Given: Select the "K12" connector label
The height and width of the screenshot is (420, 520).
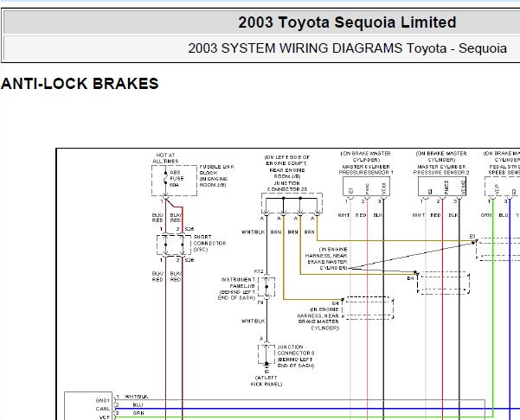Looking at the screenshot, I should click(259, 271).
